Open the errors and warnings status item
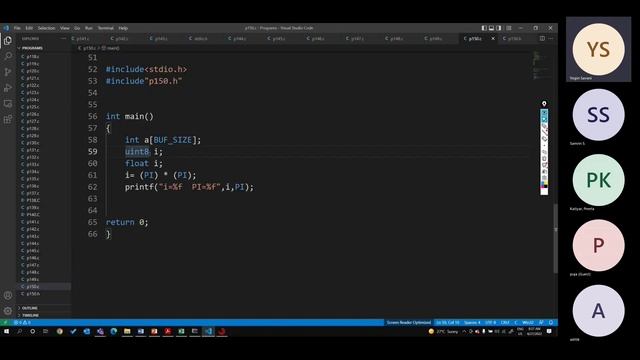The height and width of the screenshot is (360, 640). [22, 322]
